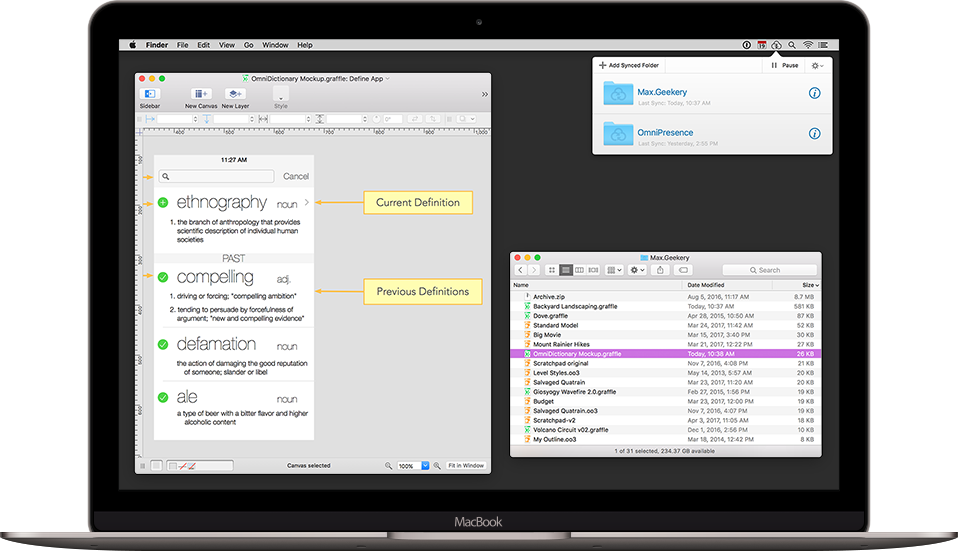Viewport: 958px width, 551px height.
Task: Show hidden toolbar items via double-chevron
Action: coord(484,94)
